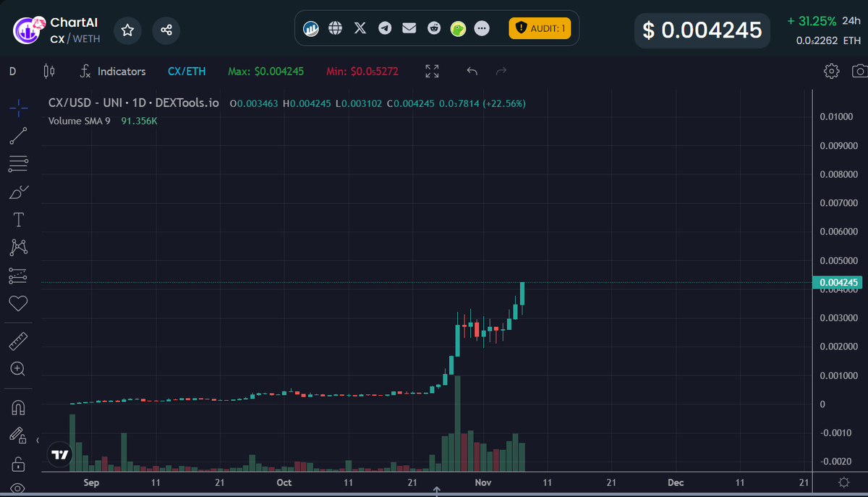This screenshot has width=868, height=497.
Task: Expand the more social links ellipsis
Action: point(482,28)
